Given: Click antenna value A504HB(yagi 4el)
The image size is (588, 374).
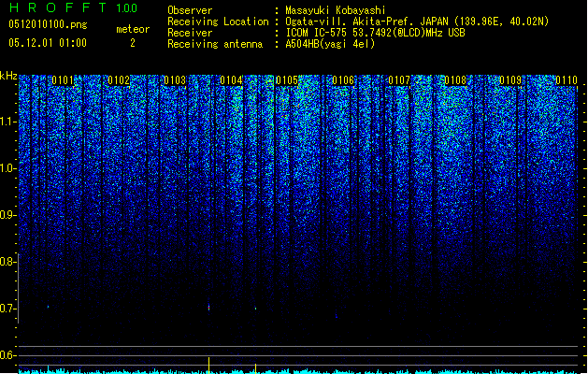Looking at the screenshot, I should point(330,44).
